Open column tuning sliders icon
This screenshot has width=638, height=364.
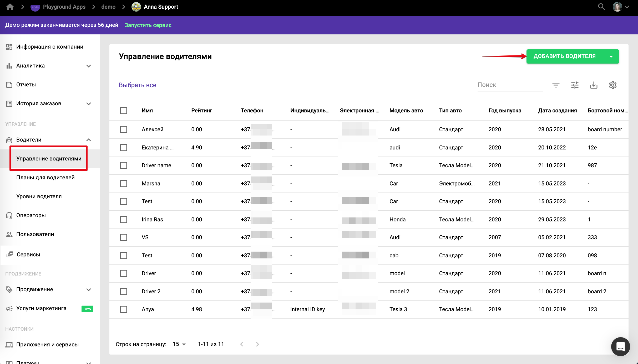[575, 85]
